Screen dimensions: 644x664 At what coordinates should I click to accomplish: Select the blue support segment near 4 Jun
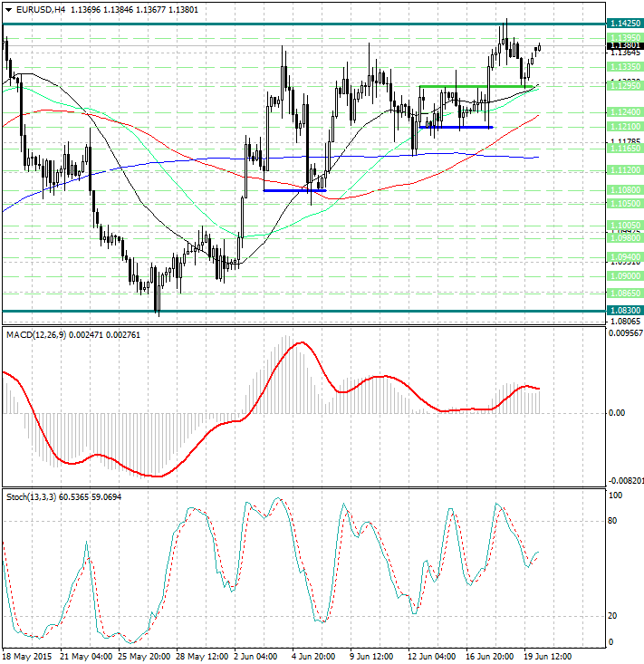(292, 190)
